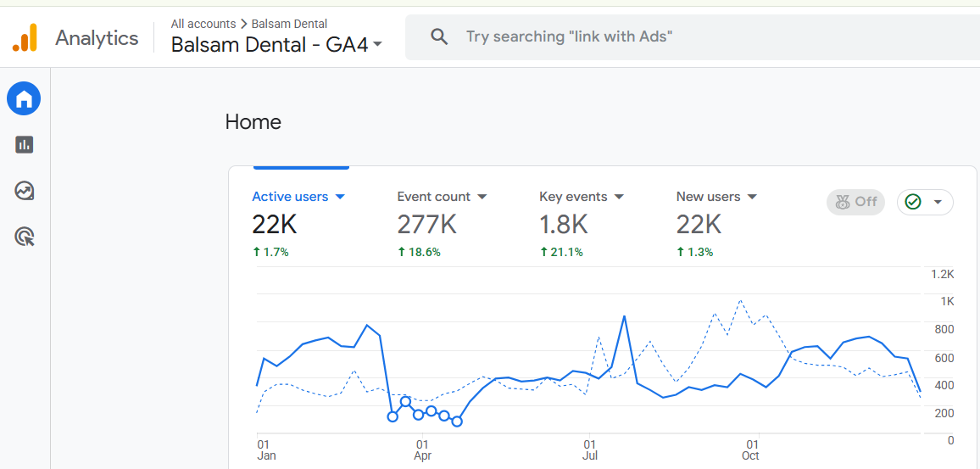Image resolution: width=980 pixels, height=469 pixels.
Task: Click the 21.1% increase under Key events
Action: pyautogui.click(x=560, y=253)
